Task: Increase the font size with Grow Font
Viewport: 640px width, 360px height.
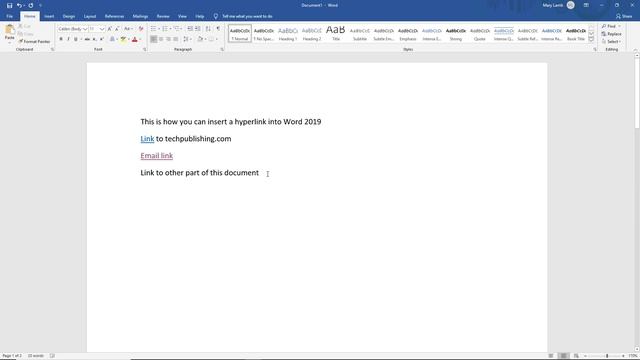Action: point(109,29)
